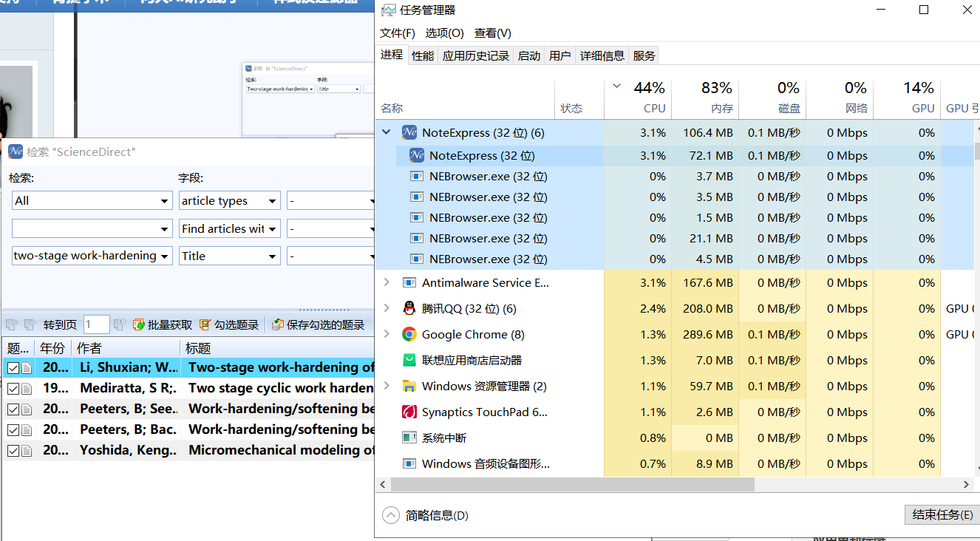Go to previous results page arrow
The width and height of the screenshot is (980, 541).
coord(11,324)
